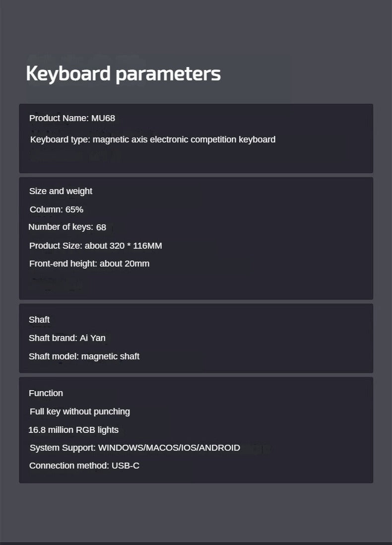
Task: Select the 'USB-C' connection value
Action: (x=126, y=466)
